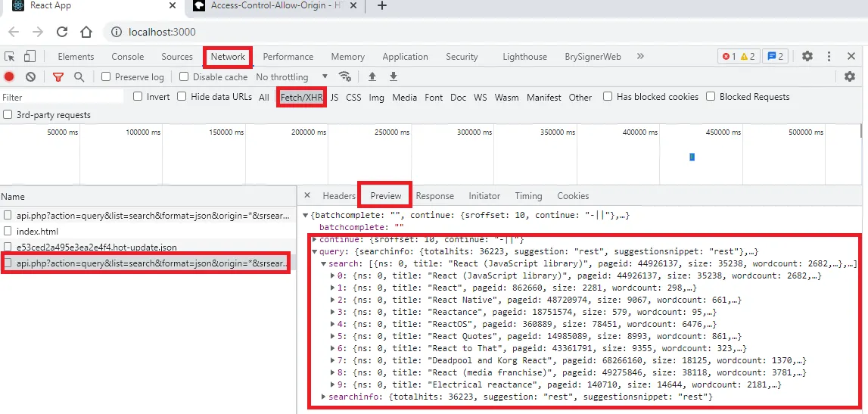The image size is (868, 414).
Task: Click the blue issues counter badge
Action: (x=775, y=57)
